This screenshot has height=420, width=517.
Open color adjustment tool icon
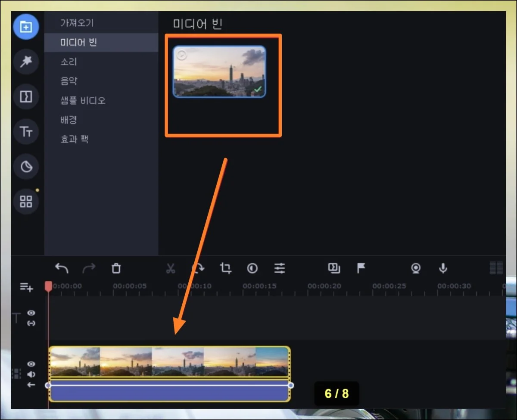pyautogui.click(x=252, y=268)
